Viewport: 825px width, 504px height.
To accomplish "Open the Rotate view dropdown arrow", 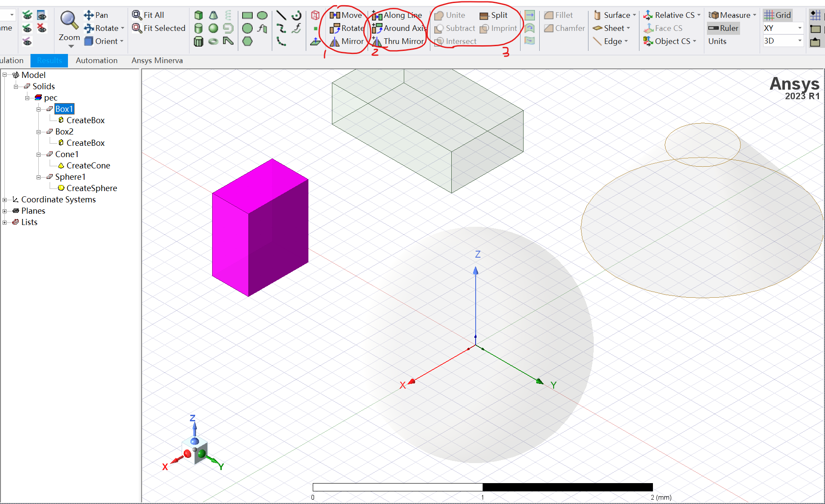I will (122, 28).
